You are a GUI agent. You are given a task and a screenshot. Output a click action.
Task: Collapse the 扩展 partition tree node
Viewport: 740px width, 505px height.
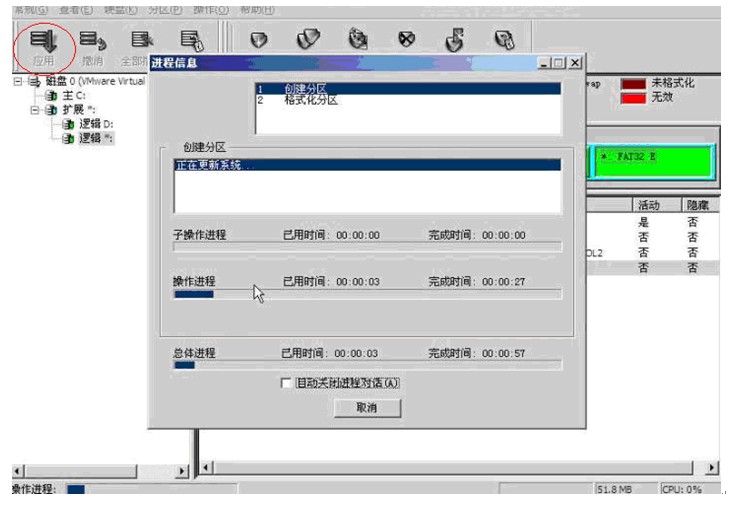pyautogui.click(x=35, y=110)
